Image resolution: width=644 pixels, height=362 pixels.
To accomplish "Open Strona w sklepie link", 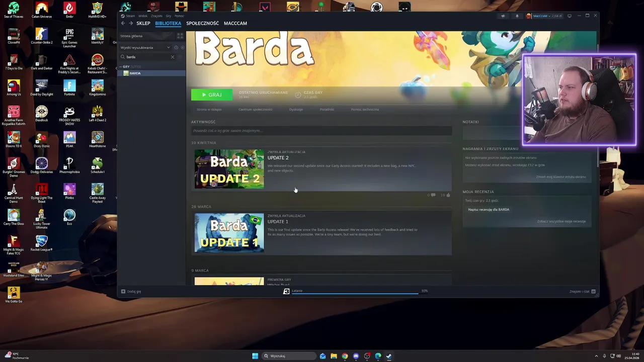I will (209, 109).
